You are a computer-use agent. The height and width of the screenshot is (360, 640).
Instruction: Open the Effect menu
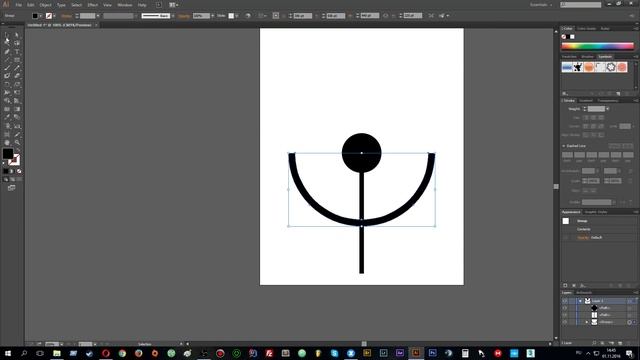pyautogui.click(x=93, y=5)
